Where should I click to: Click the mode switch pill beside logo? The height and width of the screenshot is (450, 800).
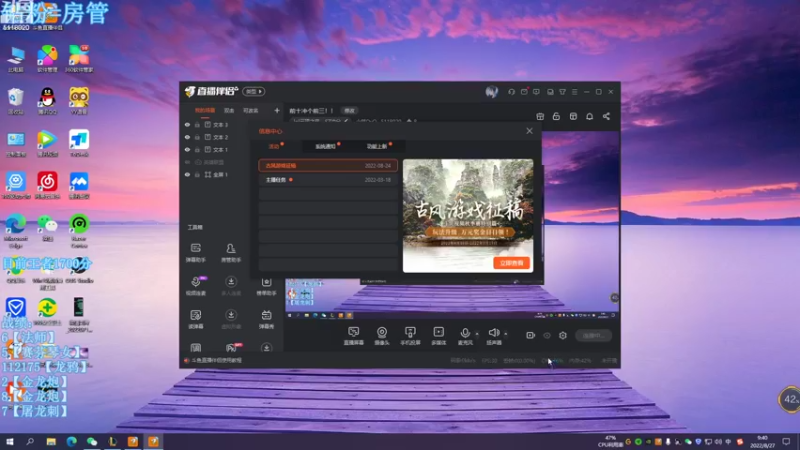pyautogui.click(x=254, y=92)
